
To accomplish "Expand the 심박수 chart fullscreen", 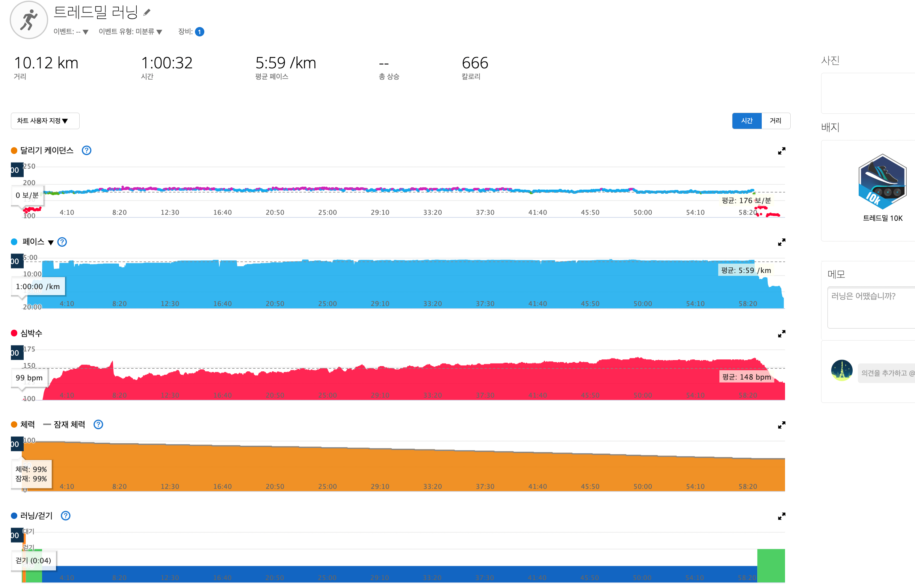I will (781, 334).
